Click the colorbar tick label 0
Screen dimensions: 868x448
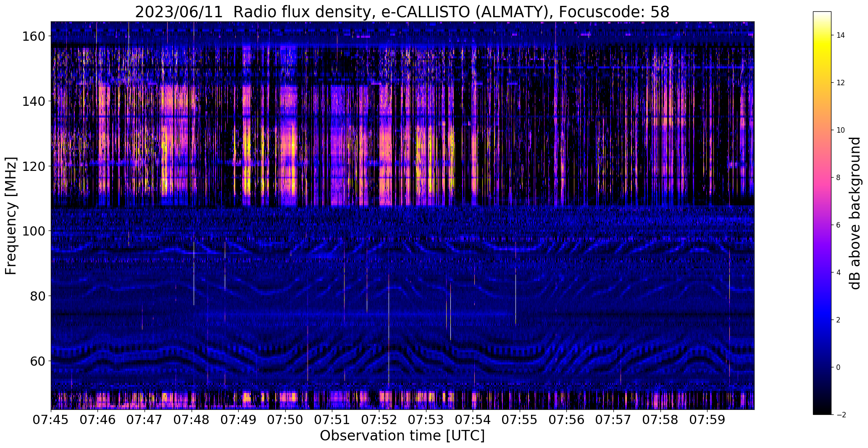coord(839,367)
